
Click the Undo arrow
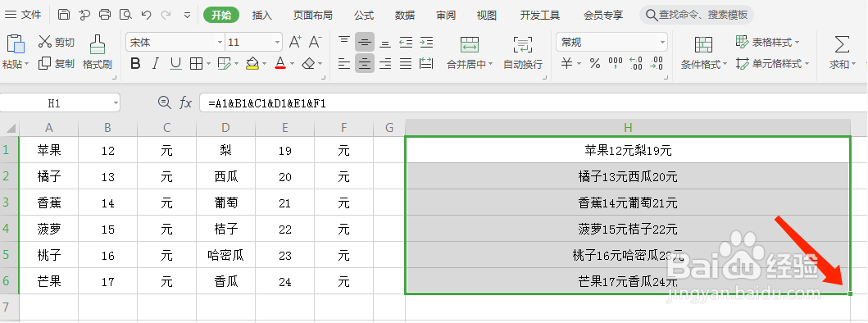coord(146,15)
